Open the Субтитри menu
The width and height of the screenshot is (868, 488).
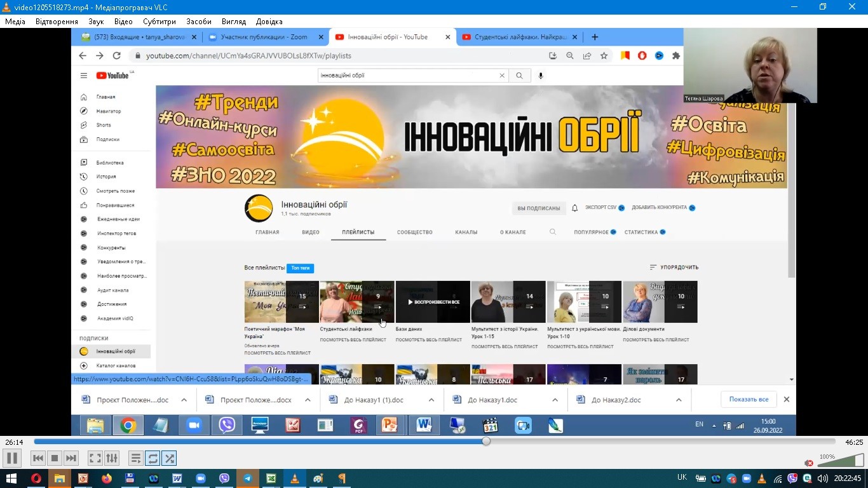pos(159,21)
